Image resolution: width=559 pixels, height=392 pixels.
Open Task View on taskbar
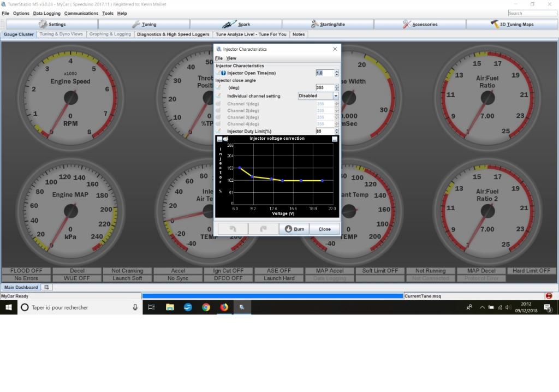(151, 307)
